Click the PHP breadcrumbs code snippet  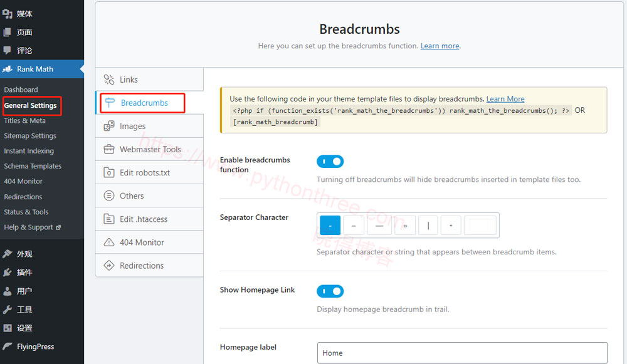[401, 110]
